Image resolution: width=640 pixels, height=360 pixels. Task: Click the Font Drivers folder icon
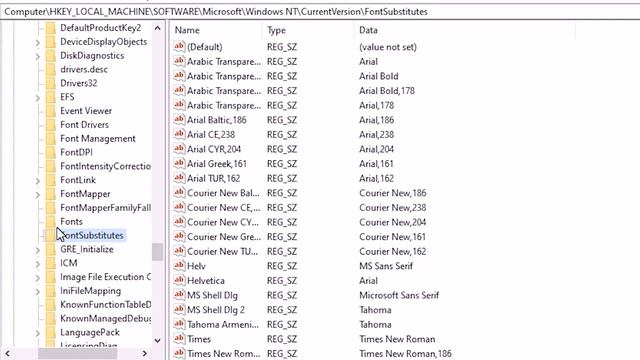(x=51, y=124)
